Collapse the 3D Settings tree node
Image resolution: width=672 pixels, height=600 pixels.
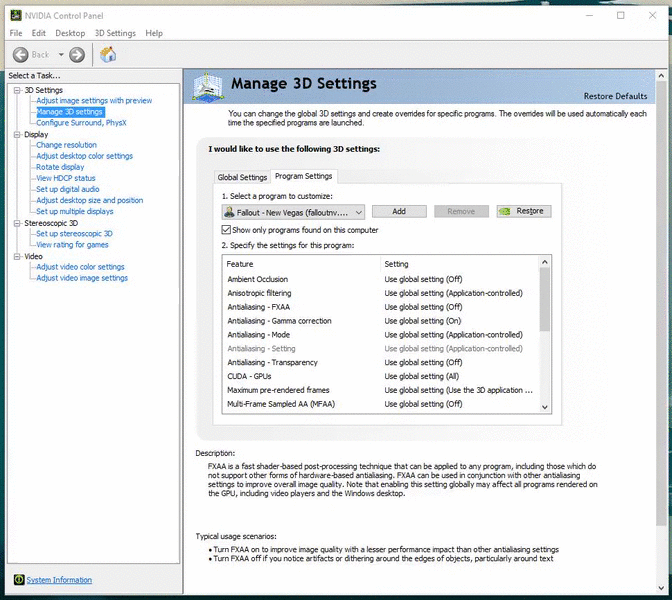pyautogui.click(x=17, y=90)
